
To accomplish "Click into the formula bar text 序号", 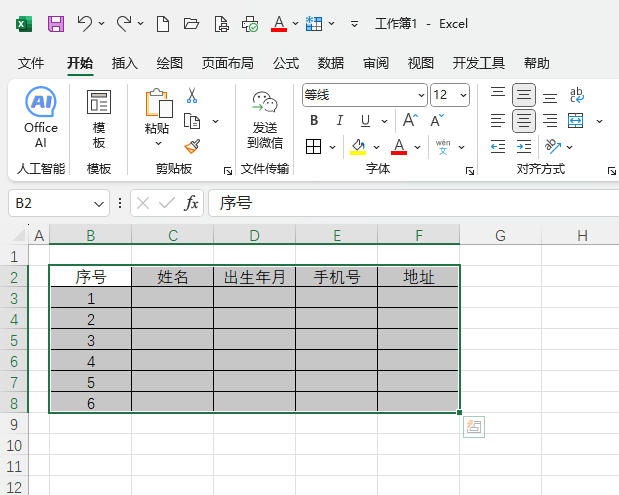I will (236, 203).
